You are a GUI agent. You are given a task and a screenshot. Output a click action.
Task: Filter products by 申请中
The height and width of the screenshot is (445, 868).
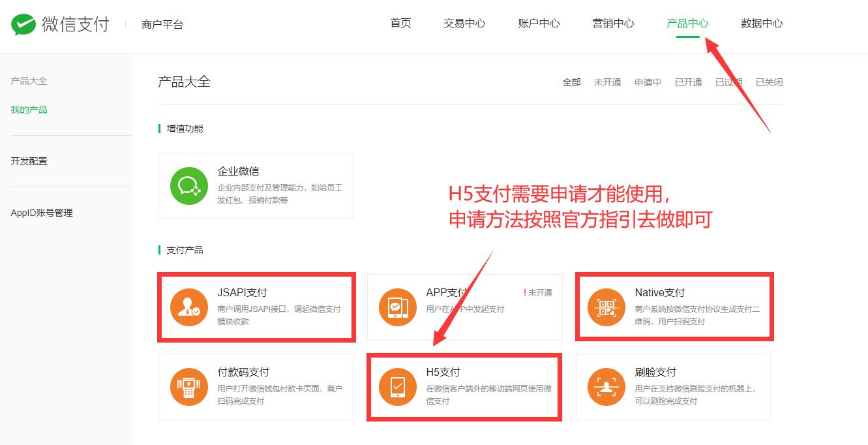pyautogui.click(x=648, y=82)
